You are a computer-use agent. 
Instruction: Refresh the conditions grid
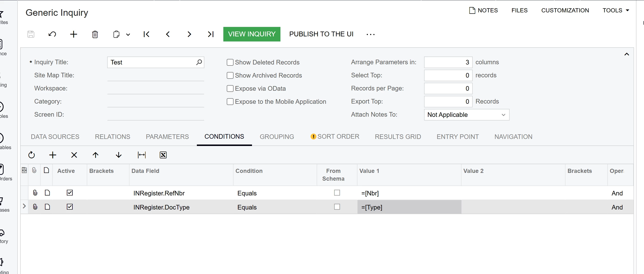tap(32, 155)
